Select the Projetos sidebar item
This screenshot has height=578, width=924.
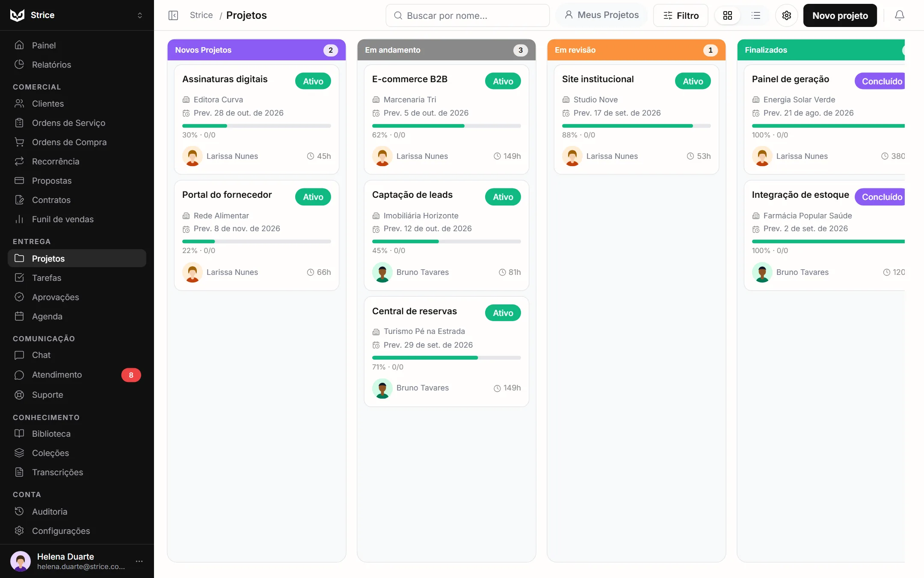77,258
